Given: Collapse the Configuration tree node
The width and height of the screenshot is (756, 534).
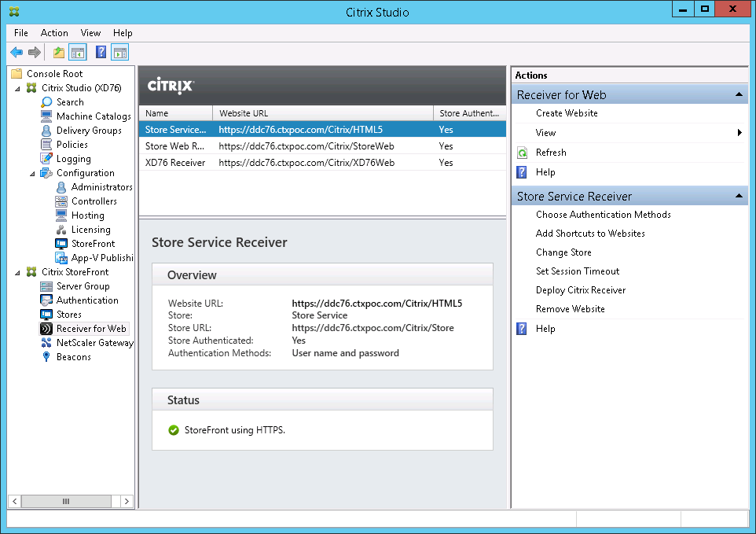Looking at the screenshot, I should point(33,173).
